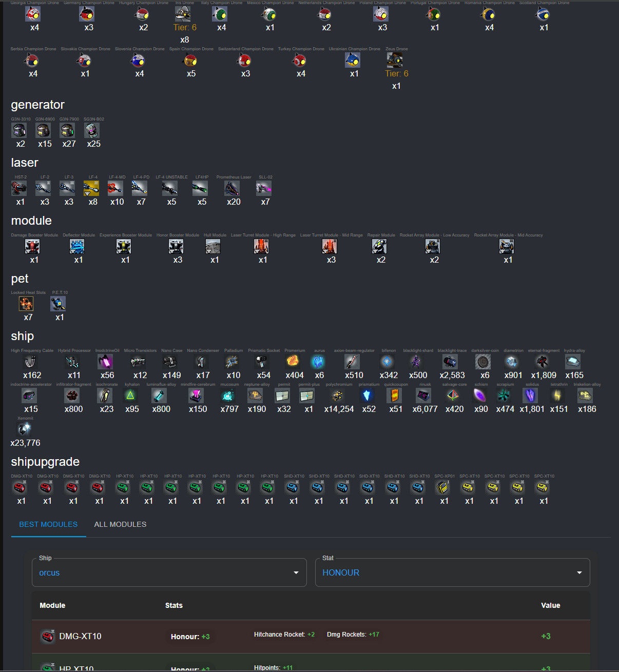Click the kyhalon resource icon
The height and width of the screenshot is (672, 619).
click(130, 396)
